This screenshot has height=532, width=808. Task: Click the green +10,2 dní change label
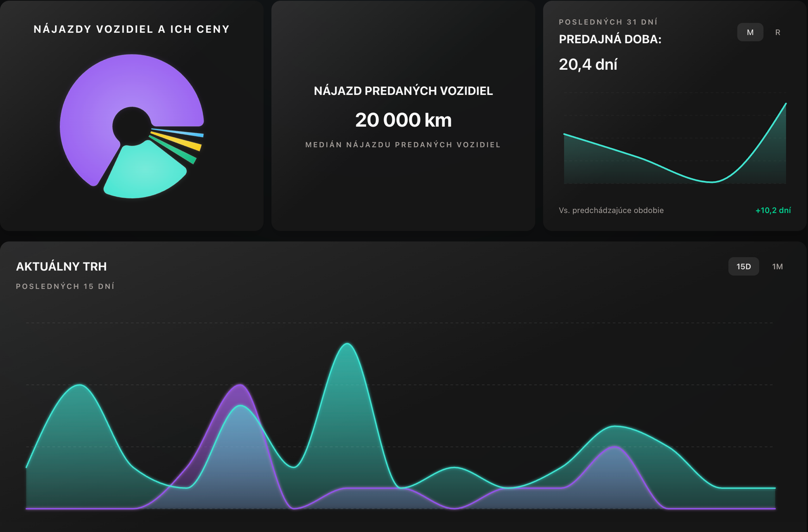point(773,210)
